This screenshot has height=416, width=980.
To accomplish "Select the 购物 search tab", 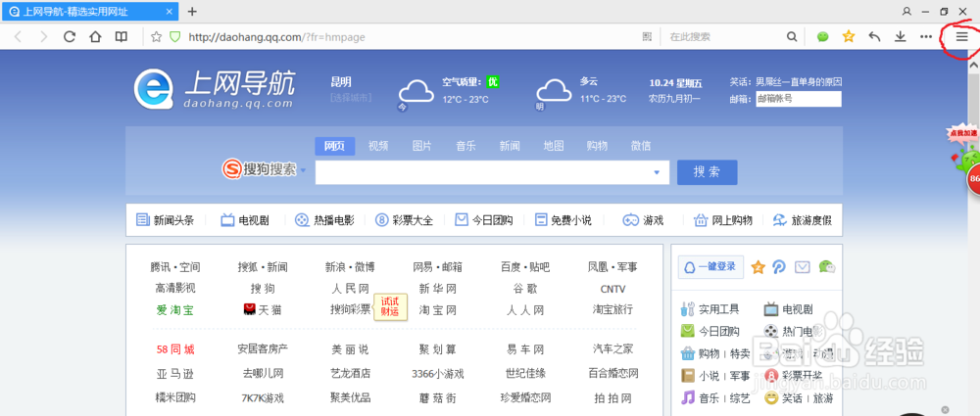I will click(x=597, y=146).
